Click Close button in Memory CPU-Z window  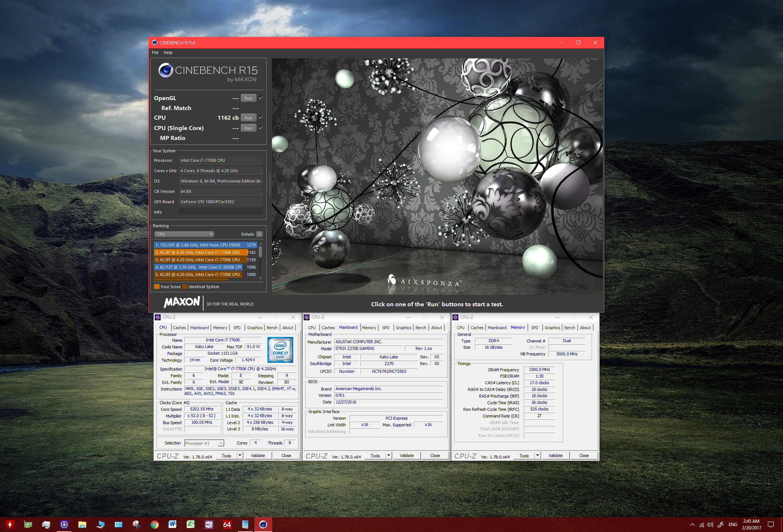[584, 456]
